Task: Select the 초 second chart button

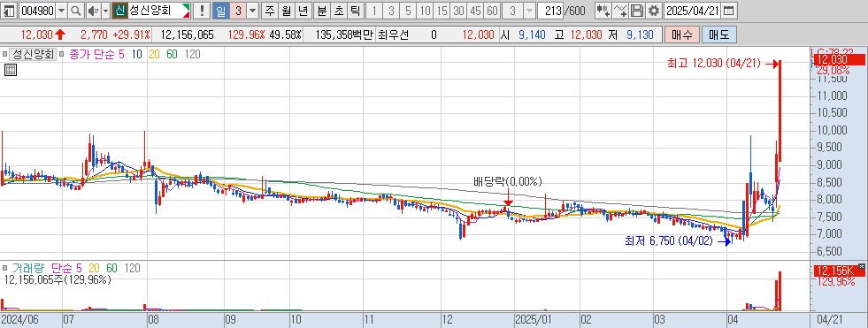Action: [339, 11]
